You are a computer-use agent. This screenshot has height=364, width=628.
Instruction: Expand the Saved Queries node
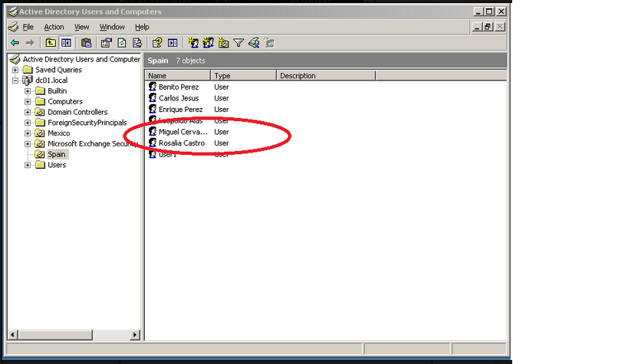pyautogui.click(x=15, y=70)
